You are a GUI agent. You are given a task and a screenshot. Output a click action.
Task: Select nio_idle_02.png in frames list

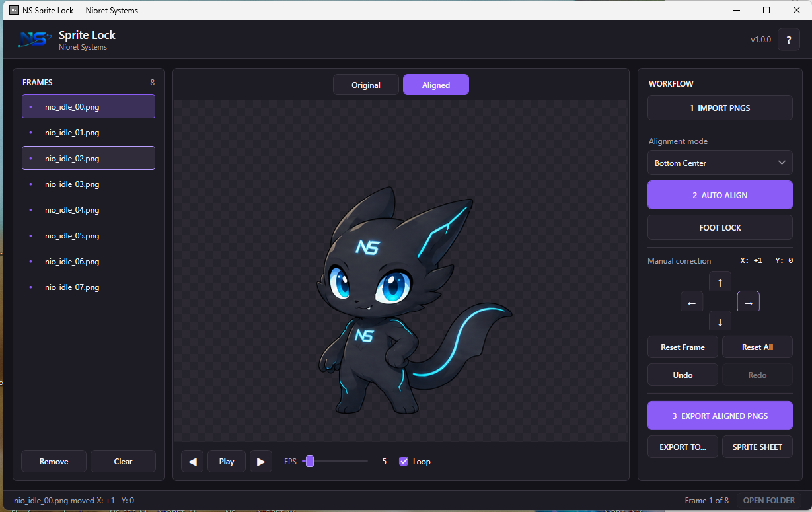[x=89, y=159]
